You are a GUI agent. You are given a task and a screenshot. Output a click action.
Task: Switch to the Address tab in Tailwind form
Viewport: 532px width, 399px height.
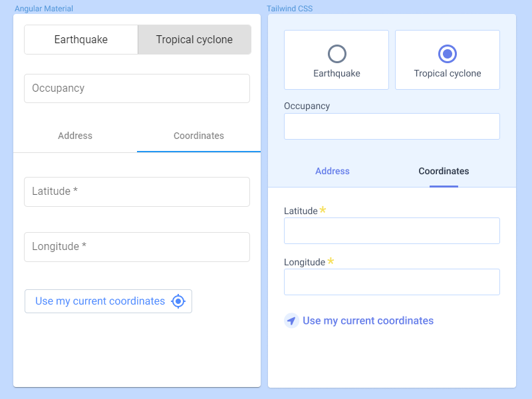[x=332, y=171]
